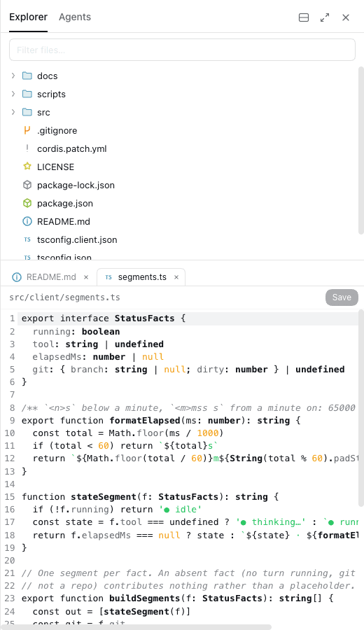The width and height of the screenshot is (364, 630).
Task: Click line number 23 in the gutter
Action: click(10, 598)
